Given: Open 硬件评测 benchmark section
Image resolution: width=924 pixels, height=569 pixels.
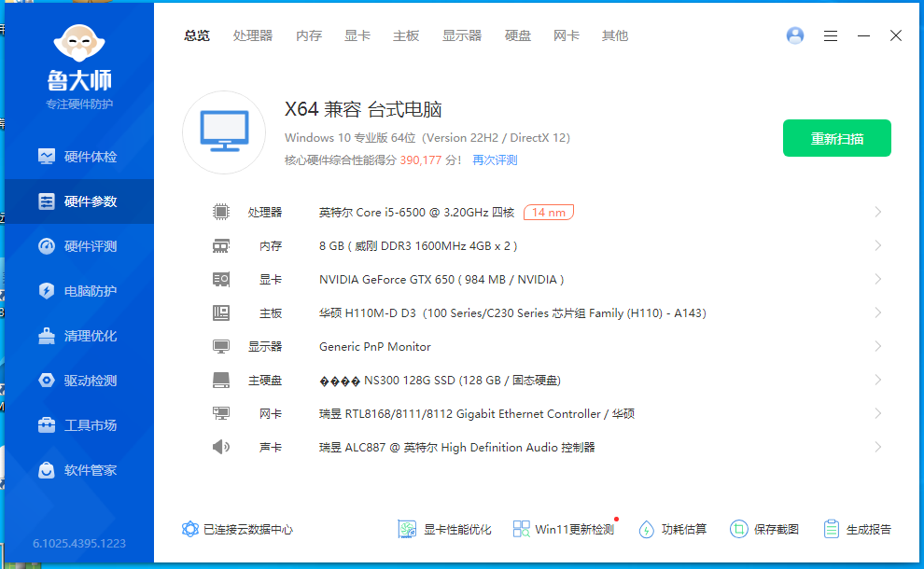Looking at the screenshot, I should [x=79, y=246].
